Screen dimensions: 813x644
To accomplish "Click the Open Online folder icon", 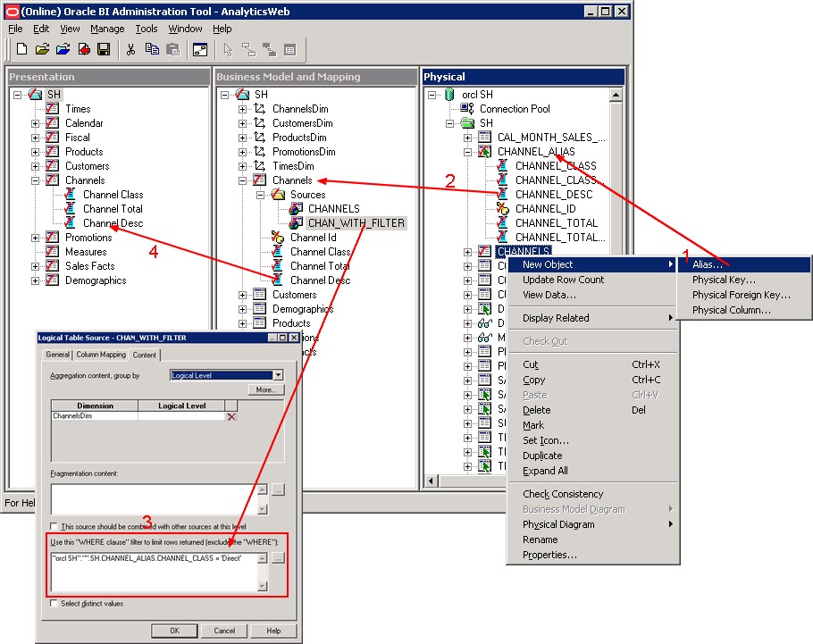I will tap(63, 50).
